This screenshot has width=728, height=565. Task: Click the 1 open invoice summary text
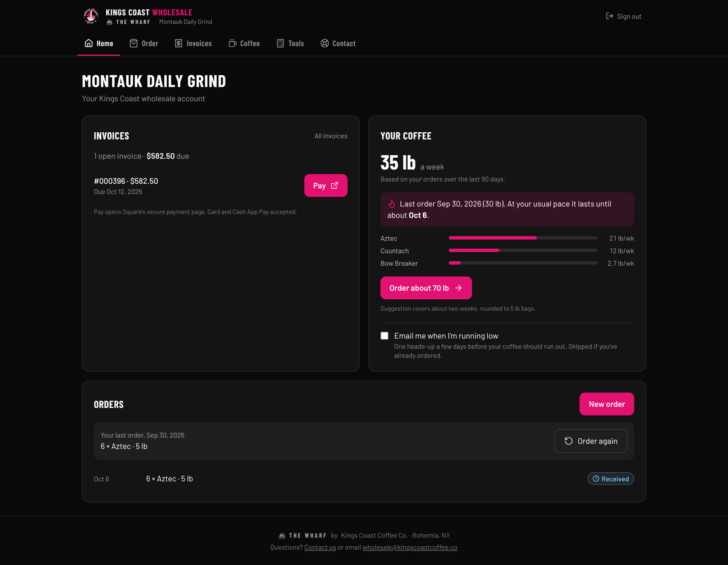[x=141, y=156]
